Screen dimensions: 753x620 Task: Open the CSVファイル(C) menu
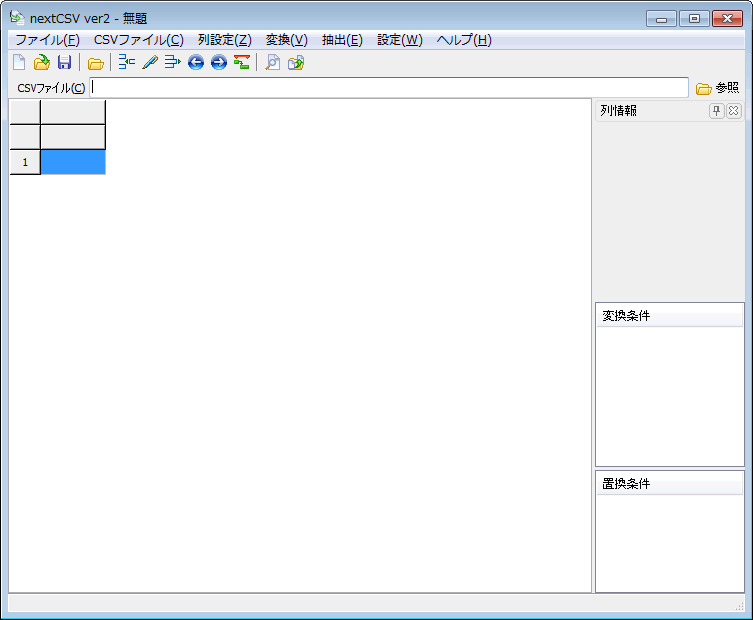[x=138, y=40]
